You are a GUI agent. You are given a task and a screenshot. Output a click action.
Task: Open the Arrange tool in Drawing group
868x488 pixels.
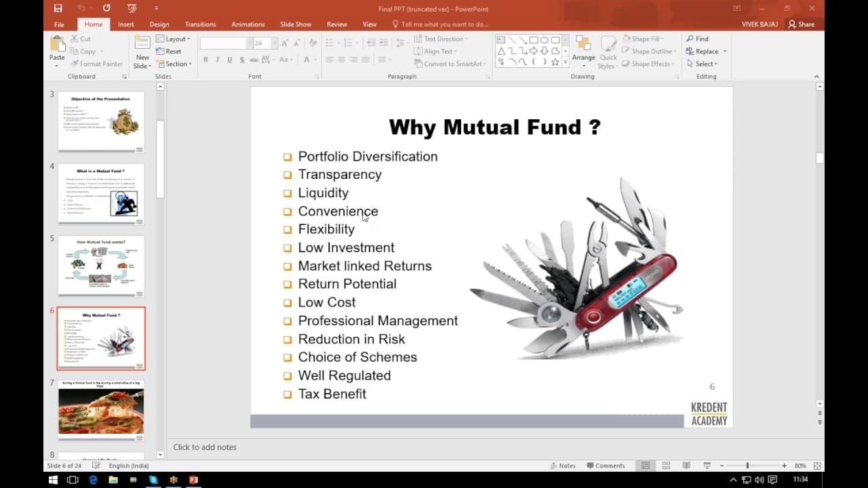point(583,49)
